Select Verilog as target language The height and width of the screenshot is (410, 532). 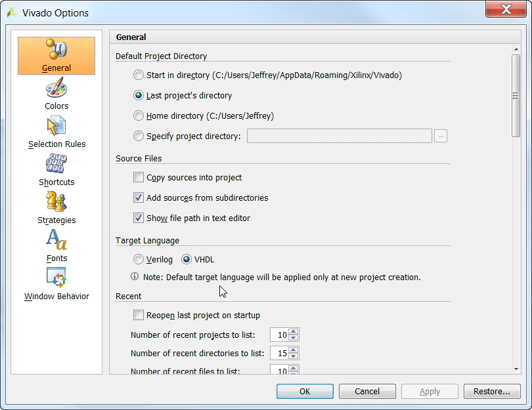pos(139,259)
